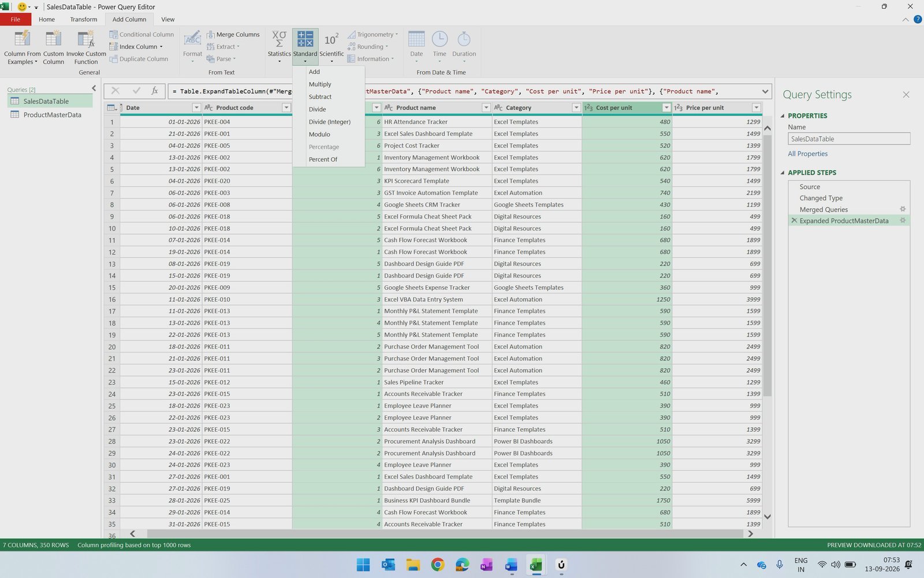
Task: Open Product code filter dropdown
Action: [x=286, y=108]
